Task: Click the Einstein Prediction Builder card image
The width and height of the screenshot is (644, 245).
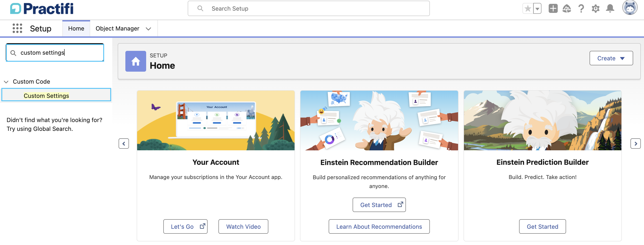Action: click(x=543, y=121)
